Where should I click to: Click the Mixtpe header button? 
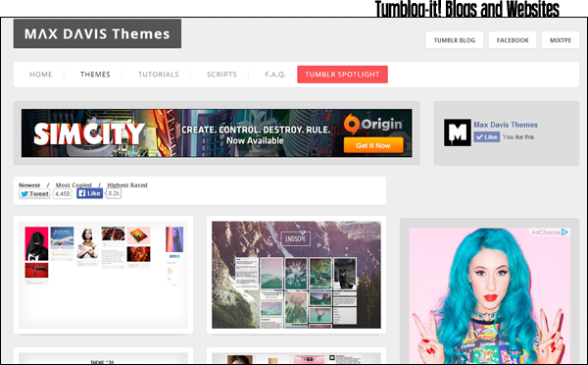coord(561,40)
